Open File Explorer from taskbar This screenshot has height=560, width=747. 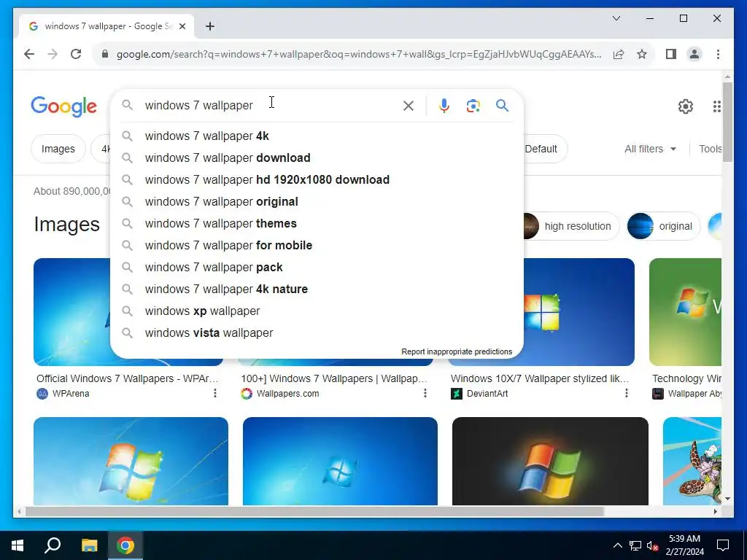89,545
